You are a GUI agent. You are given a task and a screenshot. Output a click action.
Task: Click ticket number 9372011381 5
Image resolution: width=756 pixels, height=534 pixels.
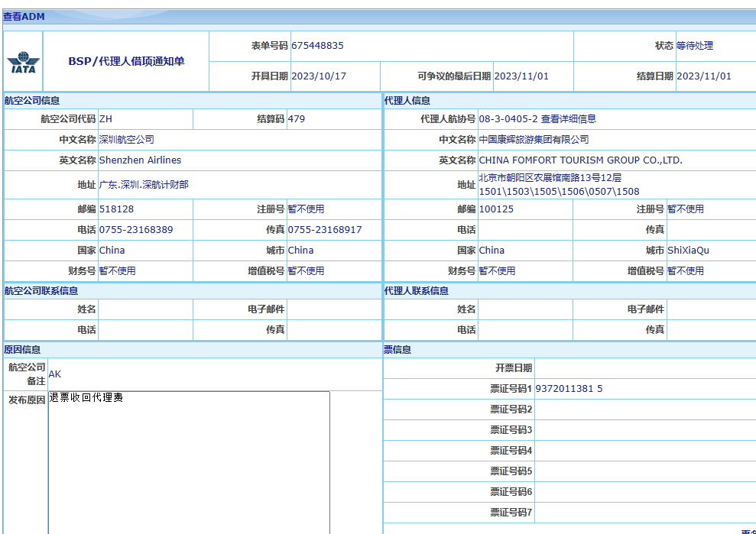coord(569,389)
